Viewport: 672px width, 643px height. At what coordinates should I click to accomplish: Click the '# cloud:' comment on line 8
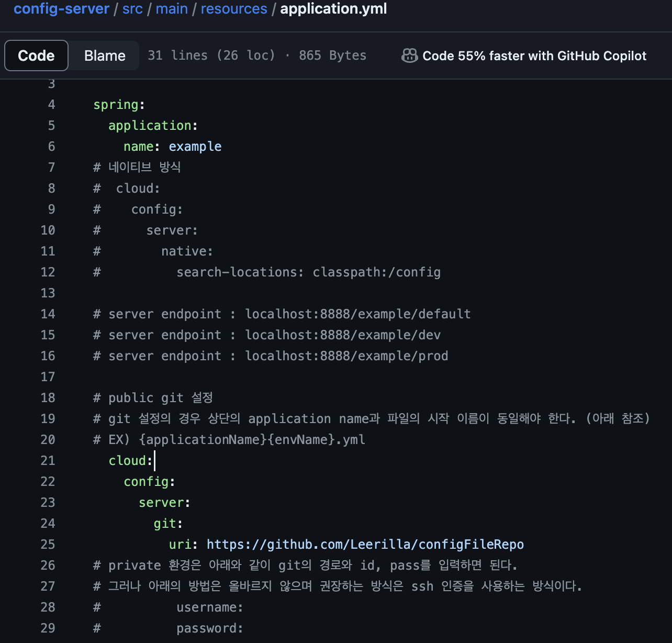point(127,189)
